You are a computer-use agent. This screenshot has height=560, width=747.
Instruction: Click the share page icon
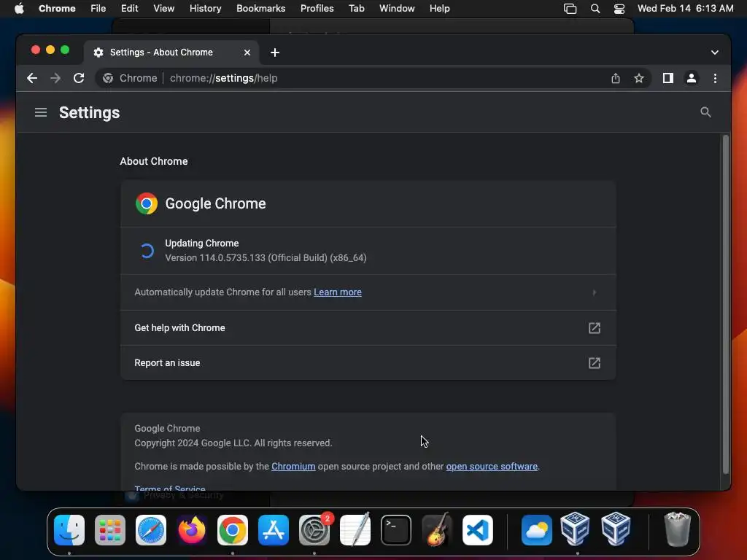pyautogui.click(x=616, y=78)
